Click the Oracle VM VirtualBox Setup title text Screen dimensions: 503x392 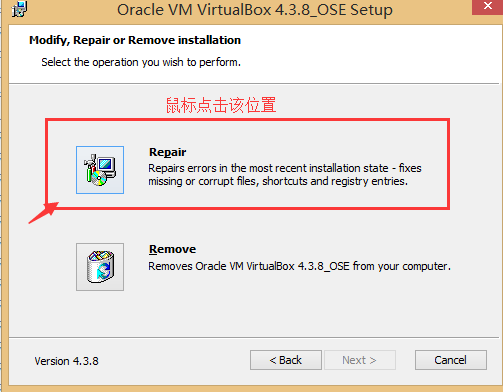coord(255,10)
